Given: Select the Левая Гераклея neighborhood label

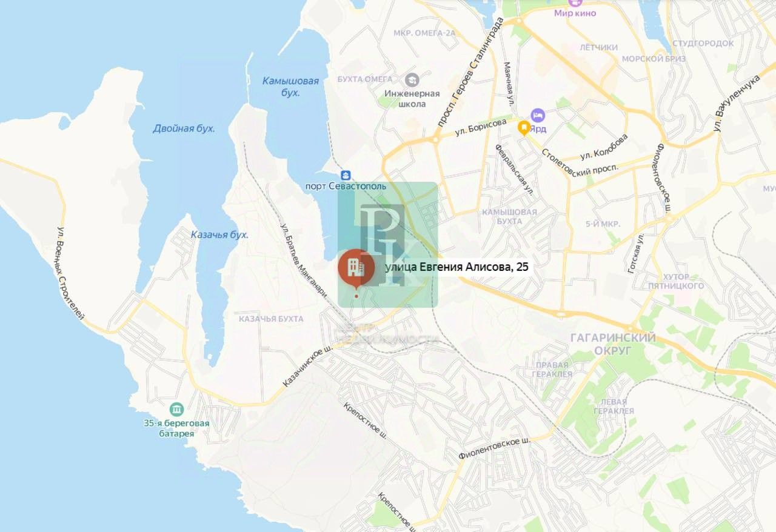Looking at the screenshot, I should tap(614, 406).
